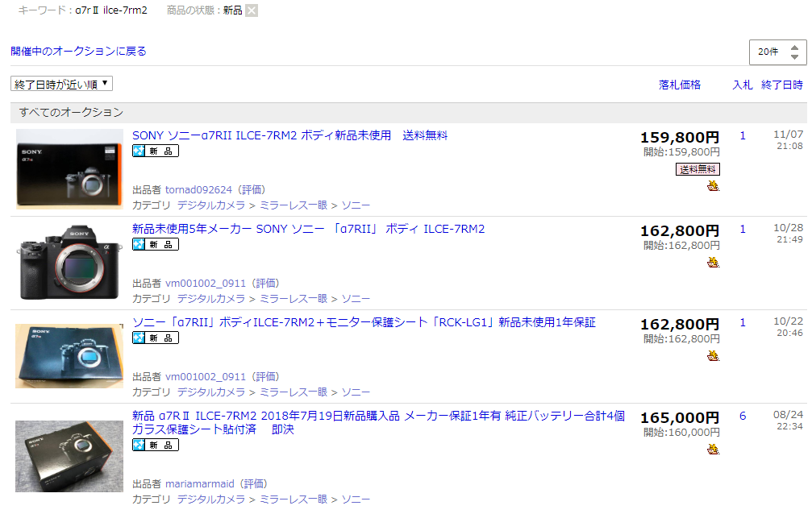Open bid count on 10/22 20:46 listing
812x514 pixels.
(743, 323)
